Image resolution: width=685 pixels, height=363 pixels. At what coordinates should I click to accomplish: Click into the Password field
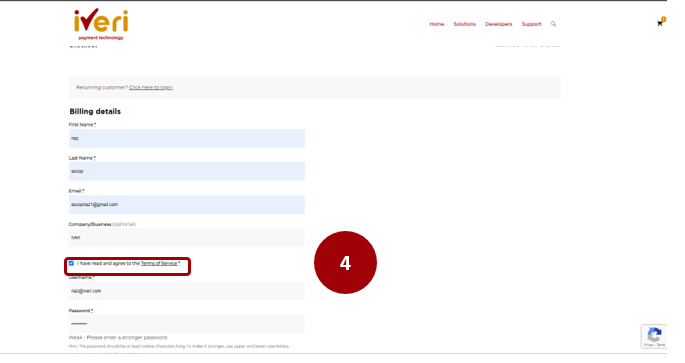(187, 324)
